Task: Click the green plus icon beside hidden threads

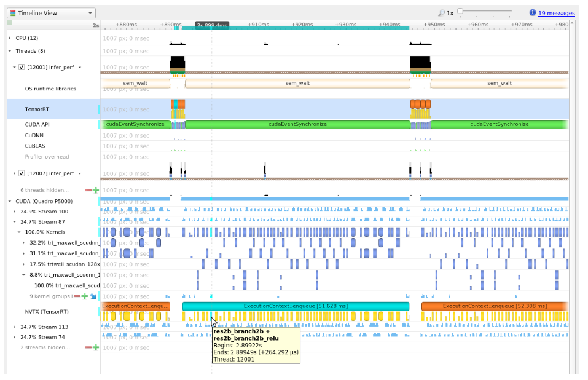Action: [x=95, y=191]
